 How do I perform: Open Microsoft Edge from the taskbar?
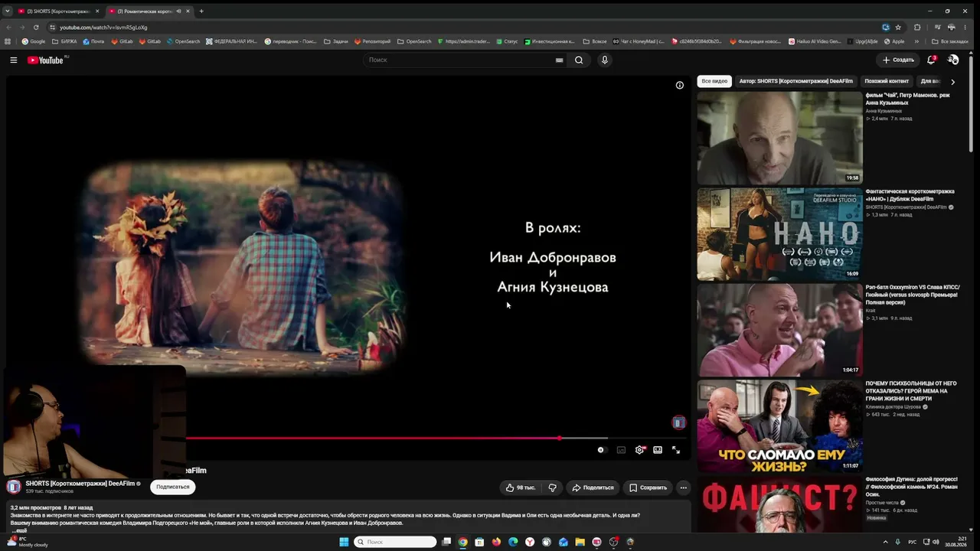point(513,542)
